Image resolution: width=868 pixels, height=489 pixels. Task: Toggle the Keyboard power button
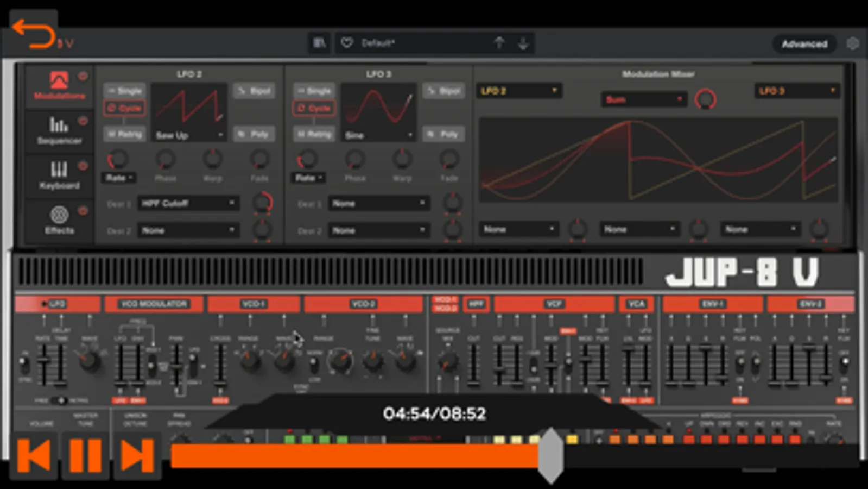point(83,166)
